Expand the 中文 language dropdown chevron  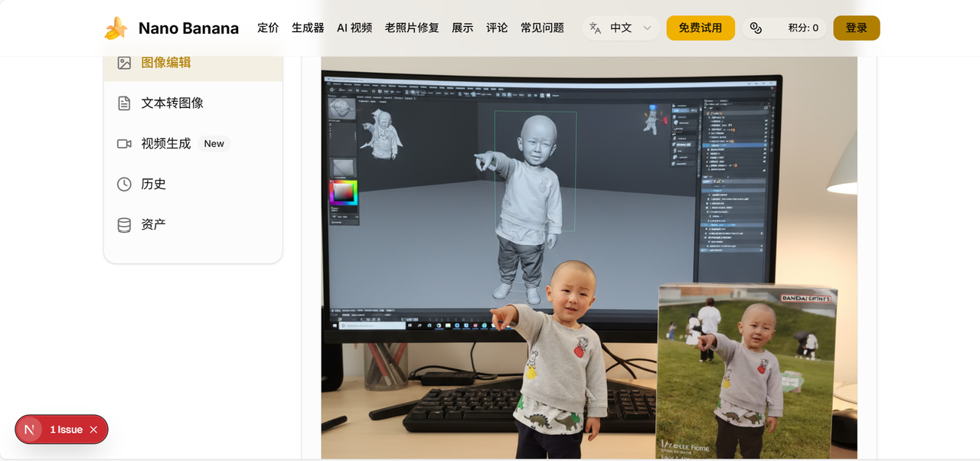pyautogui.click(x=647, y=28)
